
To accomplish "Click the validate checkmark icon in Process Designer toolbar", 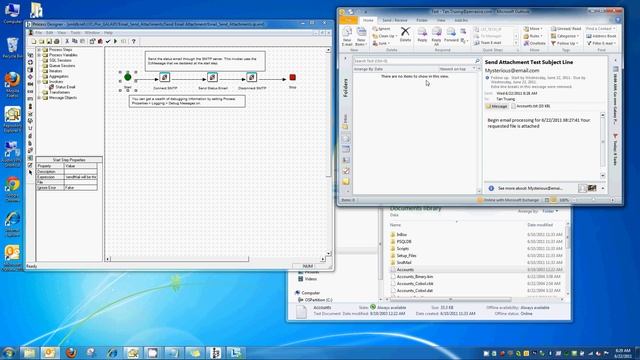I will pyautogui.click(x=108, y=41).
